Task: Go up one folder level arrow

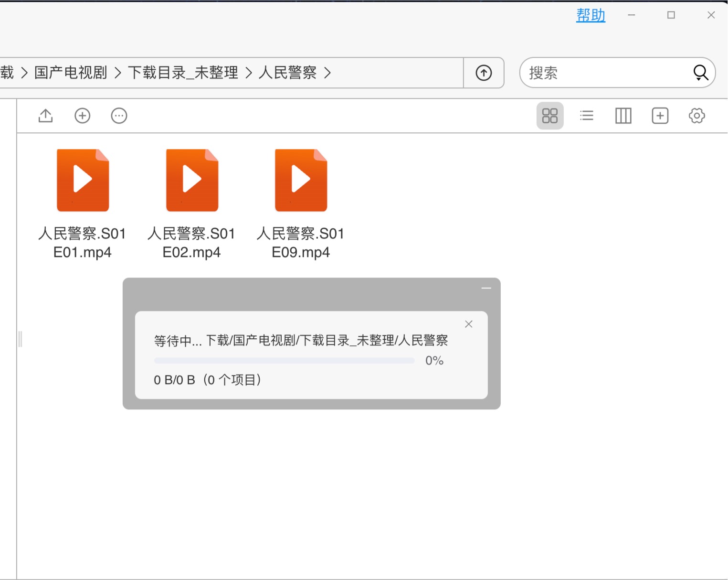Action: (484, 73)
